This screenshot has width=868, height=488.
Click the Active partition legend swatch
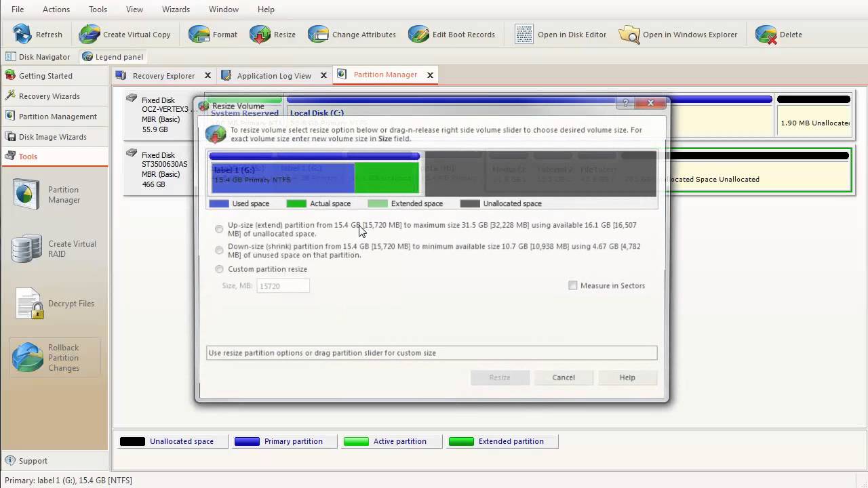356,441
